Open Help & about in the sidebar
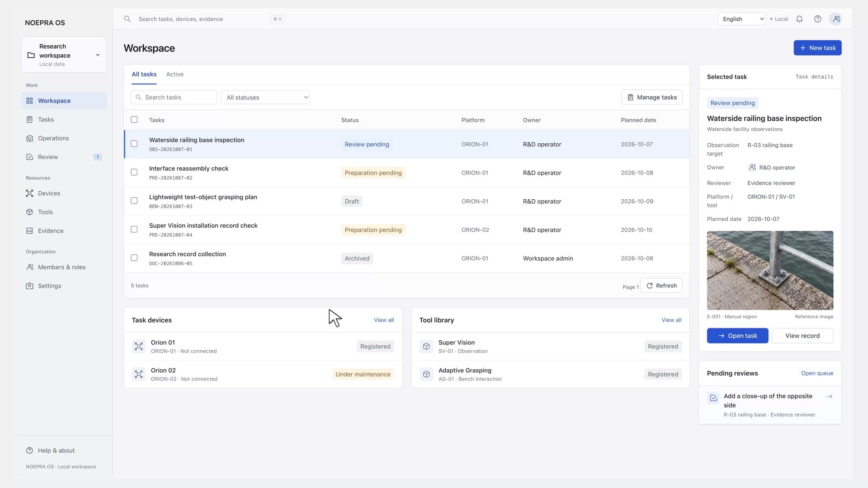868x488 pixels. click(64, 450)
